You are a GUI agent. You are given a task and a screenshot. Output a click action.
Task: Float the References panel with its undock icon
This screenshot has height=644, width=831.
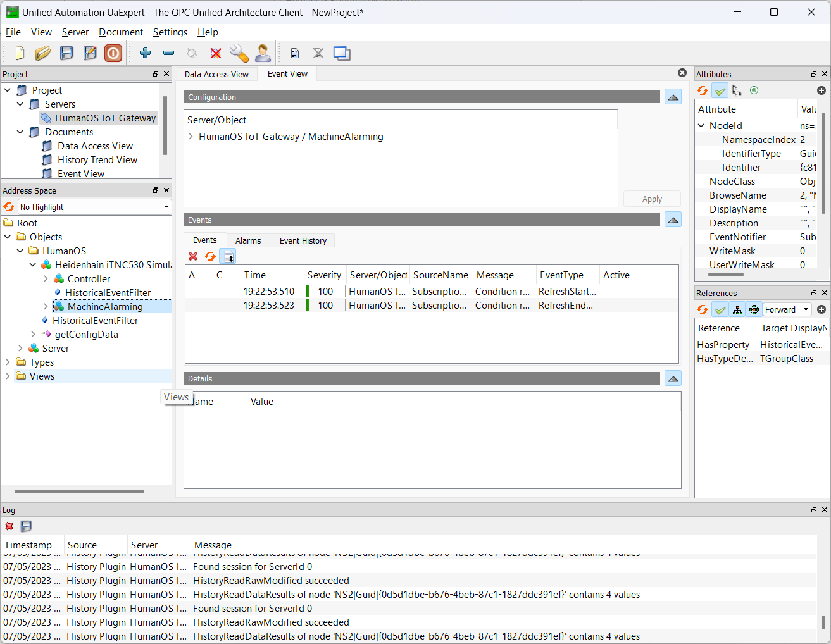click(814, 293)
